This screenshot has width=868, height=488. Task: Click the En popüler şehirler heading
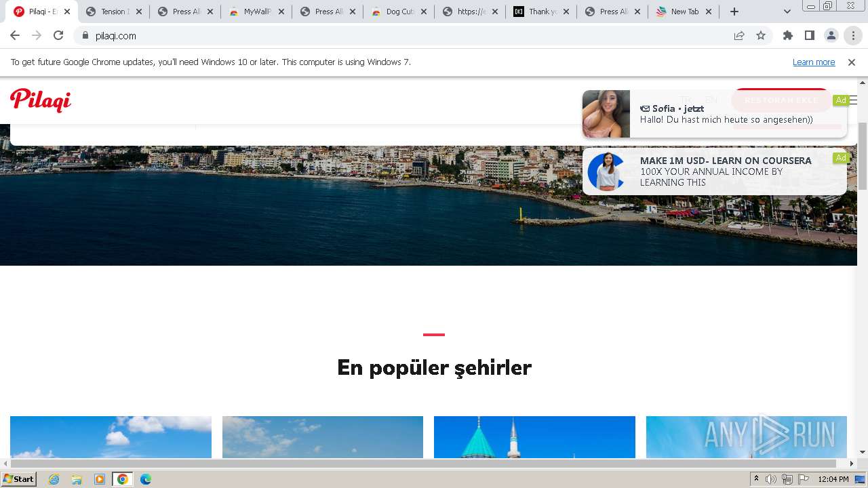pyautogui.click(x=434, y=367)
